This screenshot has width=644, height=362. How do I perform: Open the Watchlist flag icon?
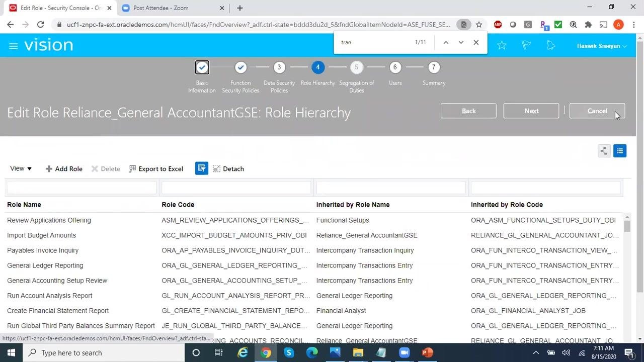[526, 46]
